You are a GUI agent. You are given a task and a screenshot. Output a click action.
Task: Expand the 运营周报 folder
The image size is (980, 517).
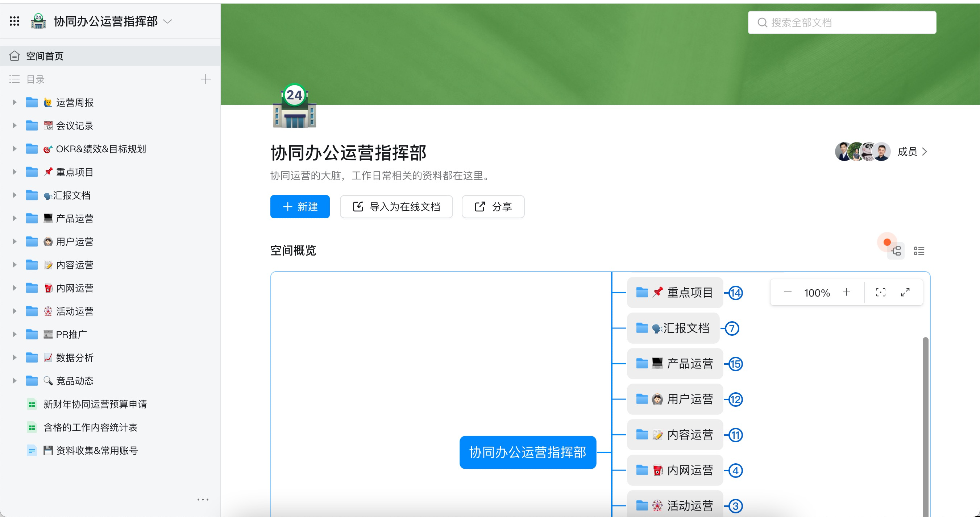(14, 102)
